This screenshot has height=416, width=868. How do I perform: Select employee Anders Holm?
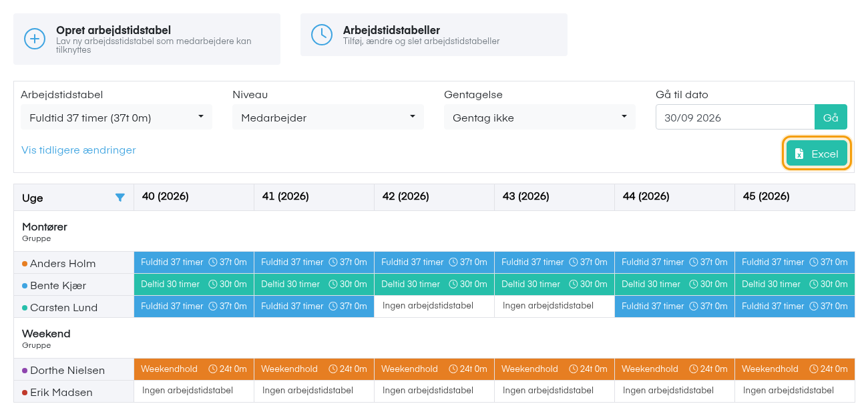63,263
